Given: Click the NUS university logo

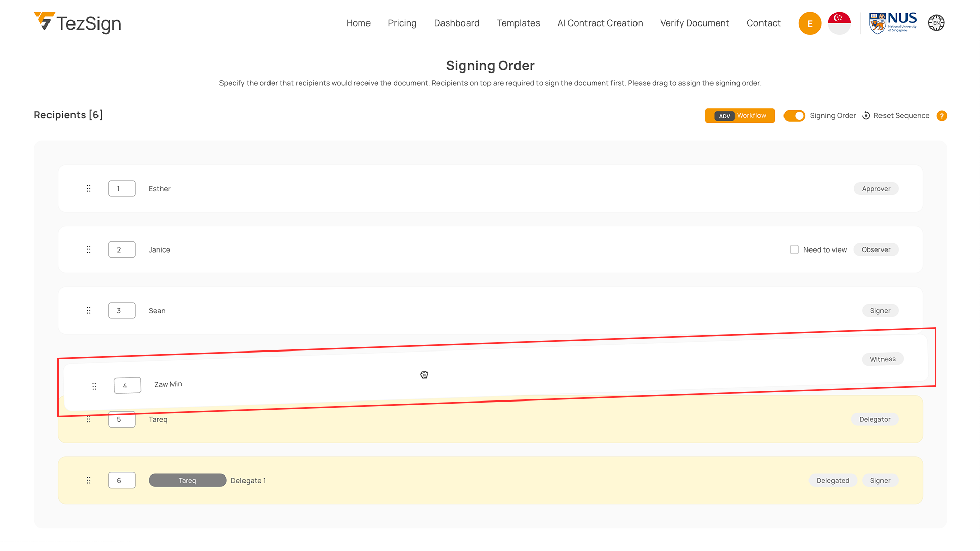Looking at the screenshot, I should [x=893, y=23].
